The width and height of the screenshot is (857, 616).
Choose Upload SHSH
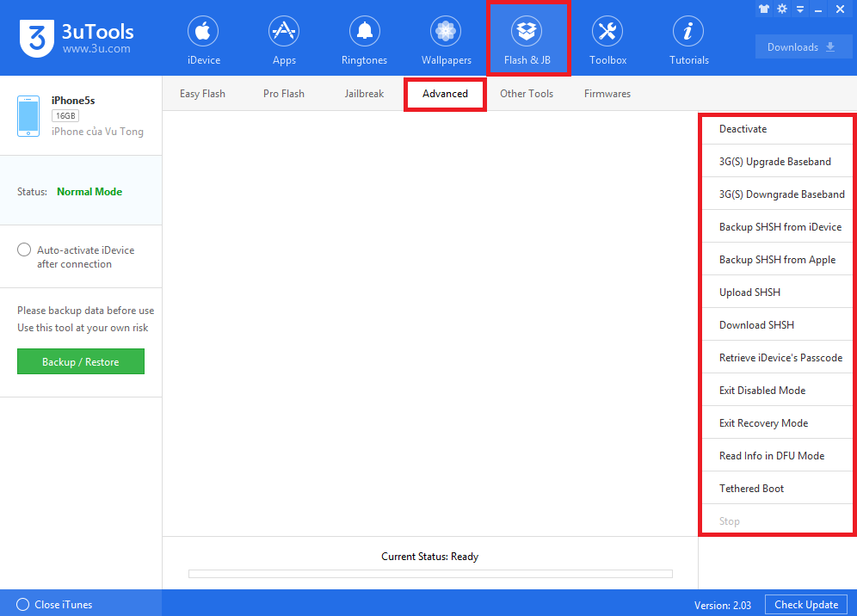pos(777,293)
